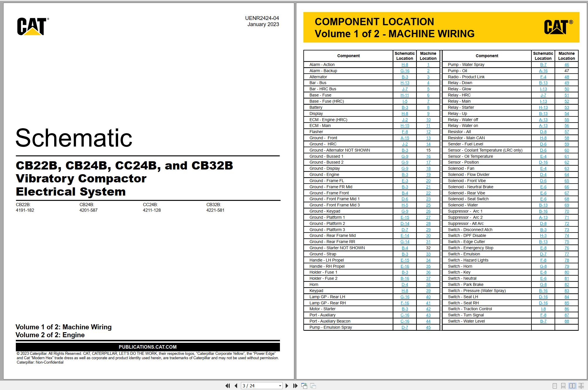Click F-8 link for Switch - Turn Signal
Screen dimensions: 588x390
click(543, 315)
